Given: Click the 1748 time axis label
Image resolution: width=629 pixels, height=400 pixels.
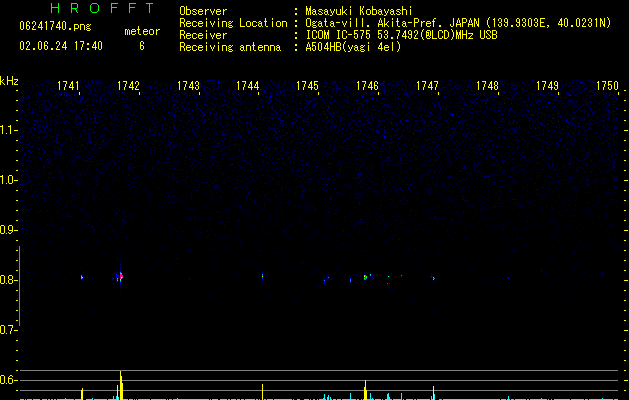Looking at the screenshot, I should click(x=487, y=86).
